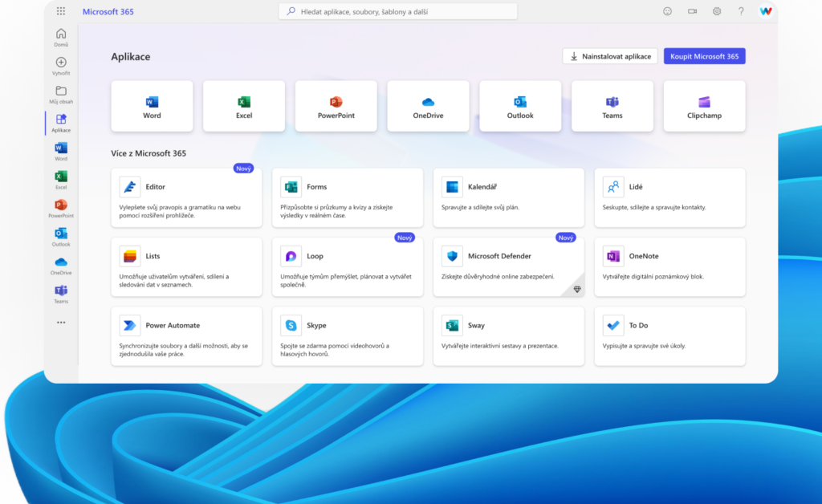Click the Lists card icon
This screenshot has width=822, height=504.
tap(129, 256)
